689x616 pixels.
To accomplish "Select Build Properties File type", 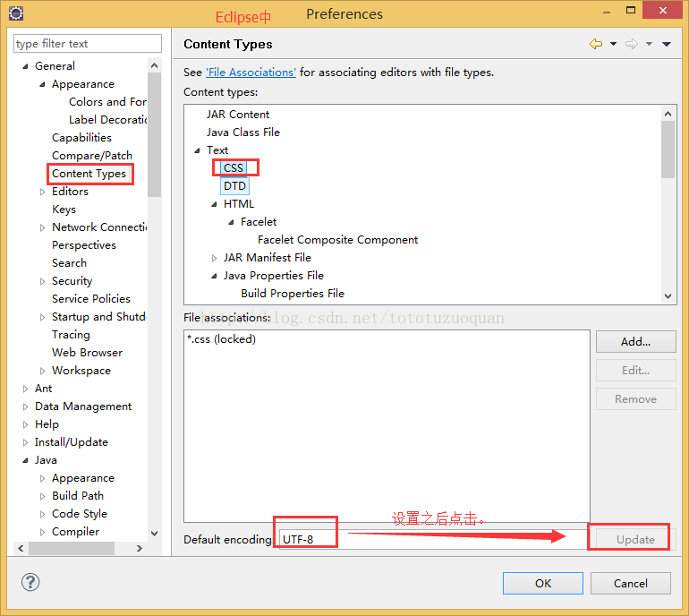I will (x=293, y=294).
